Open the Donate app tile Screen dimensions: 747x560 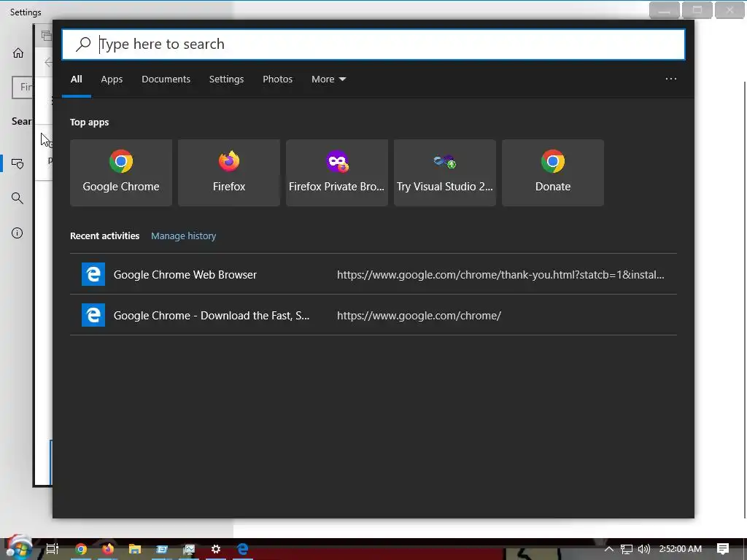click(553, 173)
